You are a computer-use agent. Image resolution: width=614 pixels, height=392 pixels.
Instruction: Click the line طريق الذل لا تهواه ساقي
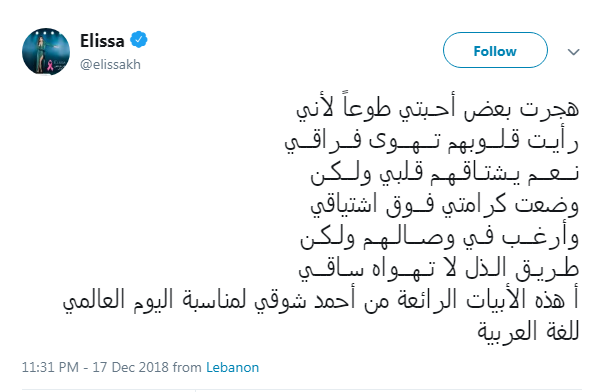tap(439, 269)
